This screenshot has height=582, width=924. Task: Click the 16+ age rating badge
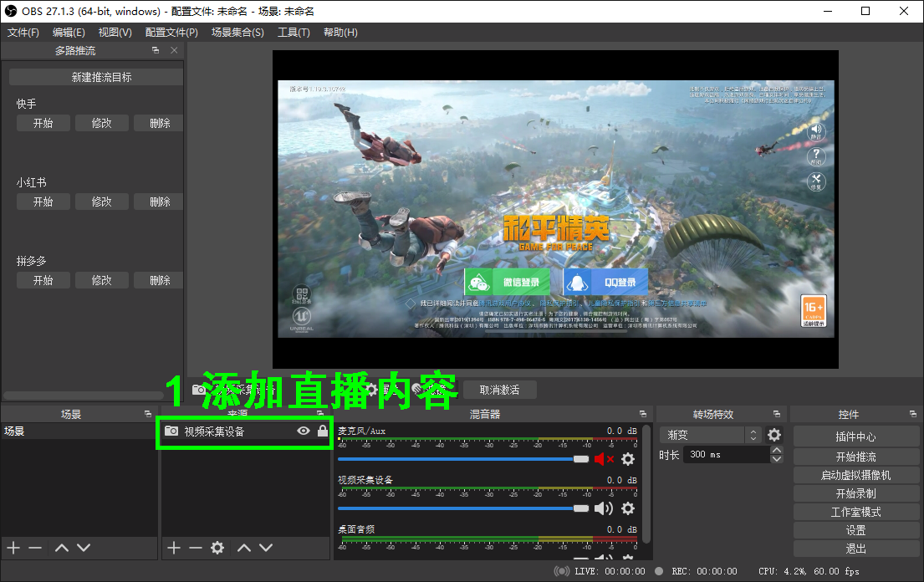814,310
